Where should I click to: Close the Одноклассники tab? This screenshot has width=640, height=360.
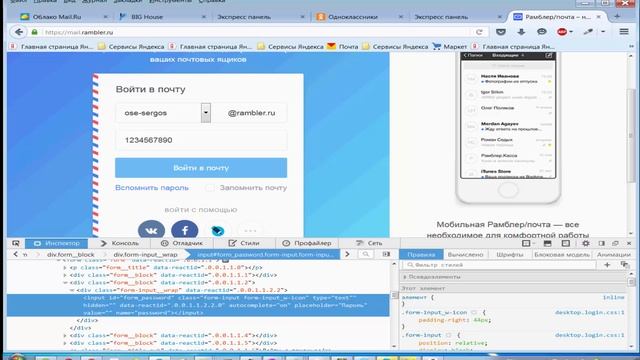click(400, 17)
